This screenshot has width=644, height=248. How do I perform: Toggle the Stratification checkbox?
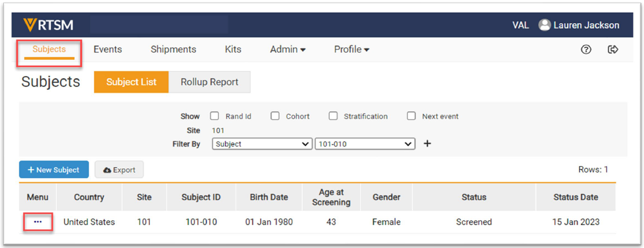tap(333, 116)
